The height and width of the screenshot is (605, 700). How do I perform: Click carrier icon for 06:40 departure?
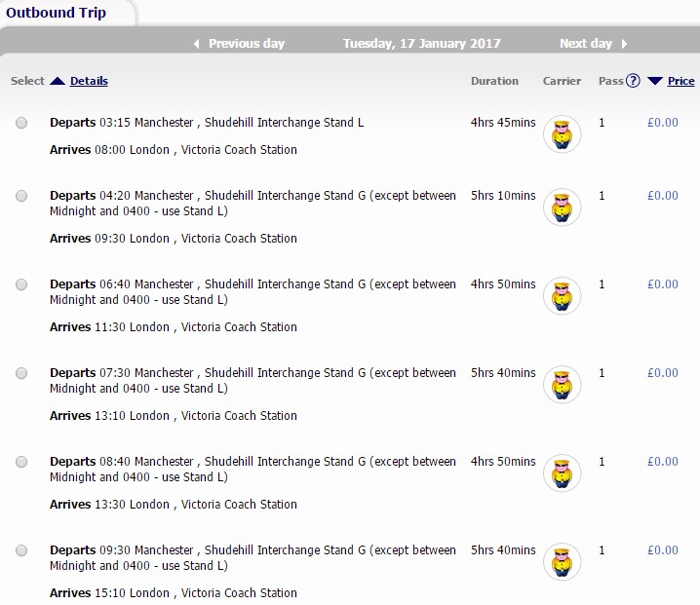[563, 296]
